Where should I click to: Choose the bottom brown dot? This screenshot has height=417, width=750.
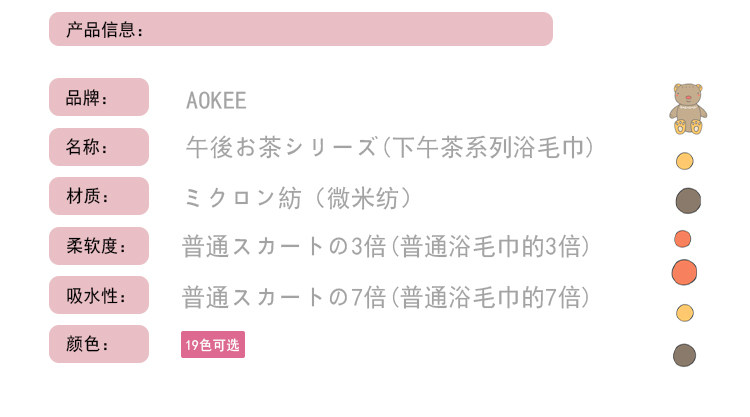coord(684,355)
